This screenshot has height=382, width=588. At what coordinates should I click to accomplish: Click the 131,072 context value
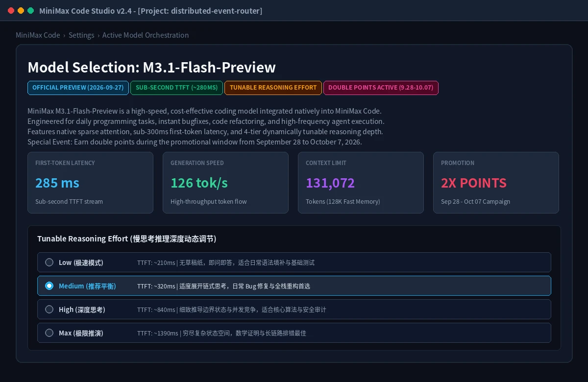coord(330,183)
